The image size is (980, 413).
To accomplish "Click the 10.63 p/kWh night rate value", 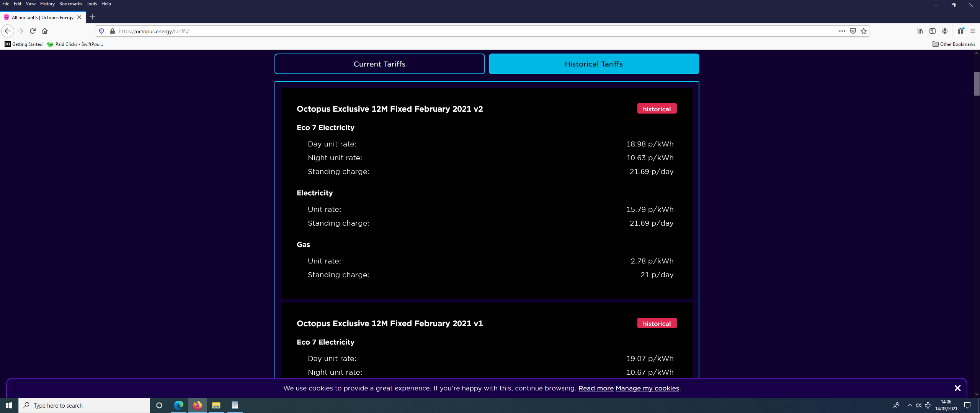I will 650,158.
